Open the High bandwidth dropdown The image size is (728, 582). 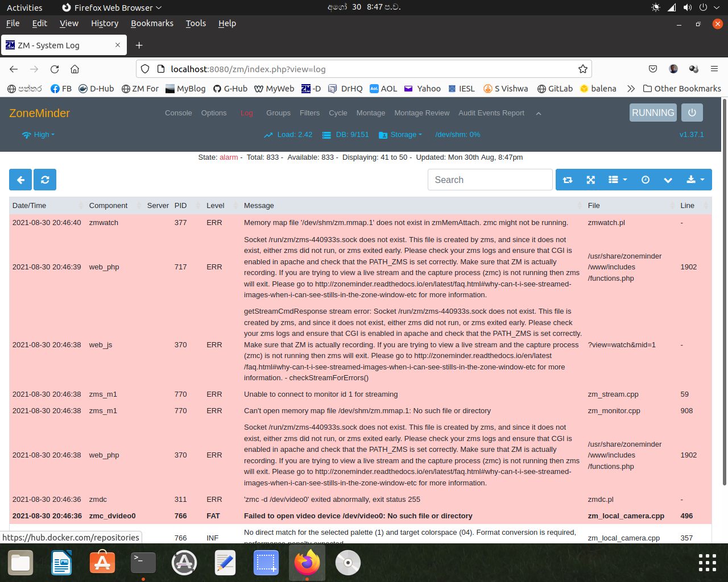(39, 135)
